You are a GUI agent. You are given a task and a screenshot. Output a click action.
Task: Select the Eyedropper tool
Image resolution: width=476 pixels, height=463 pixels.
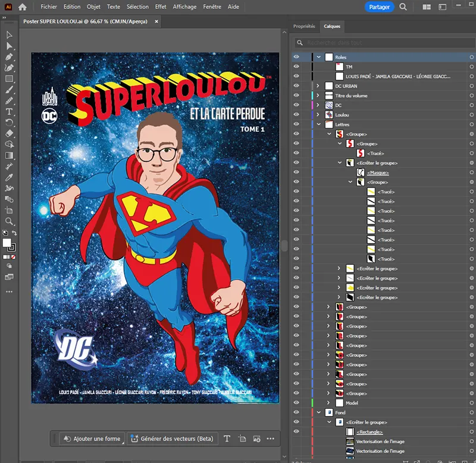point(9,177)
